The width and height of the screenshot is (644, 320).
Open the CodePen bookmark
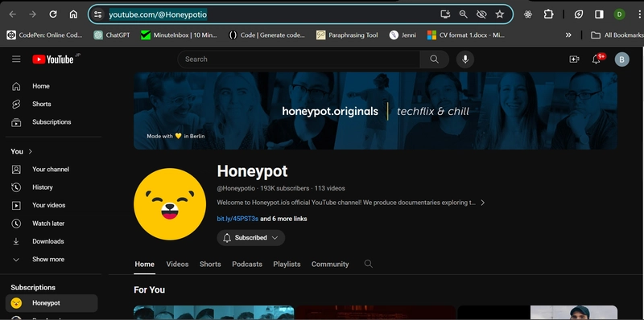click(44, 35)
